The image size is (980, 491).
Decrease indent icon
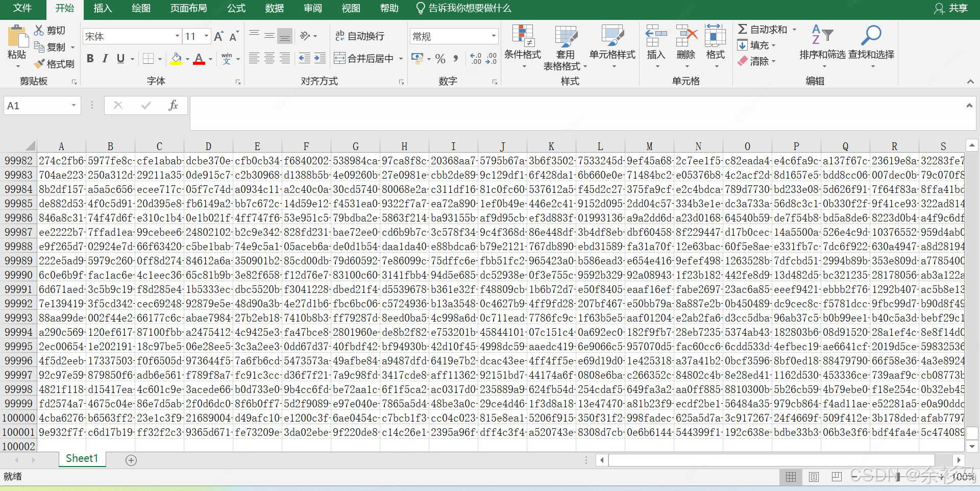click(x=305, y=59)
